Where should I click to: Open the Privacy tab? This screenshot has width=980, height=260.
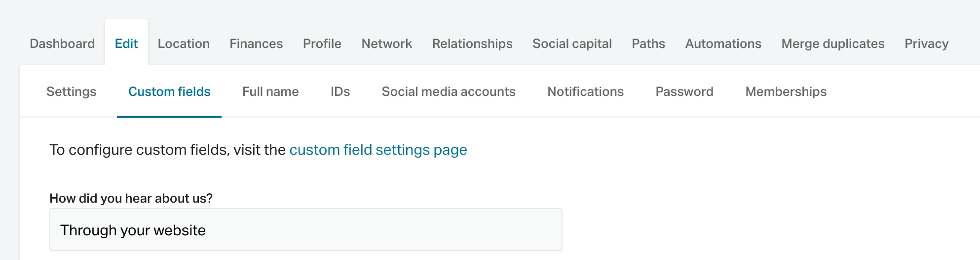926,43
